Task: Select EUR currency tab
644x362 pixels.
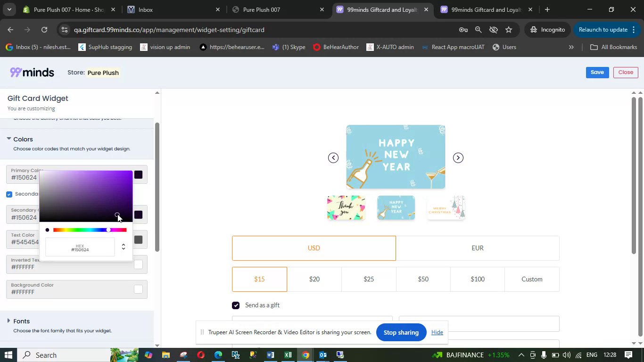Action: coord(478,248)
